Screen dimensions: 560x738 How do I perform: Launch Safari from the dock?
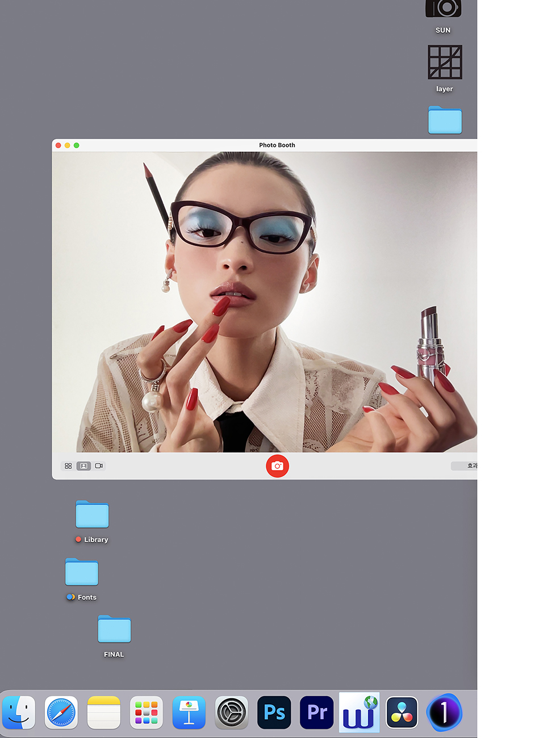61,712
